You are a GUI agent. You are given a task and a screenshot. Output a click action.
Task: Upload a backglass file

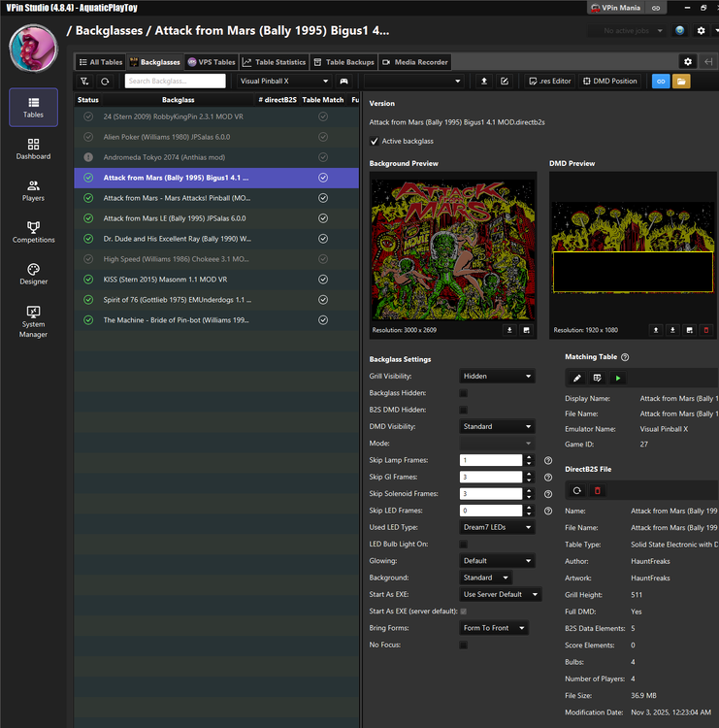(484, 82)
